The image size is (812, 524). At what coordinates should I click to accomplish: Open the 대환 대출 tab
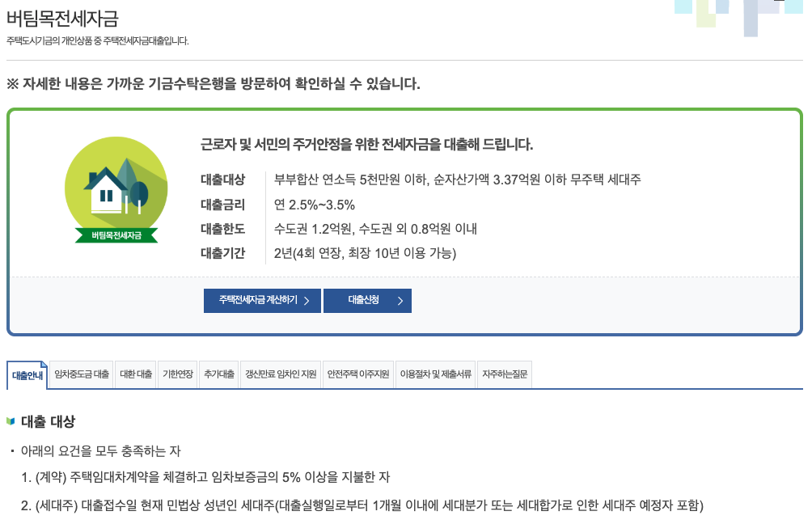(x=135, y=374)
